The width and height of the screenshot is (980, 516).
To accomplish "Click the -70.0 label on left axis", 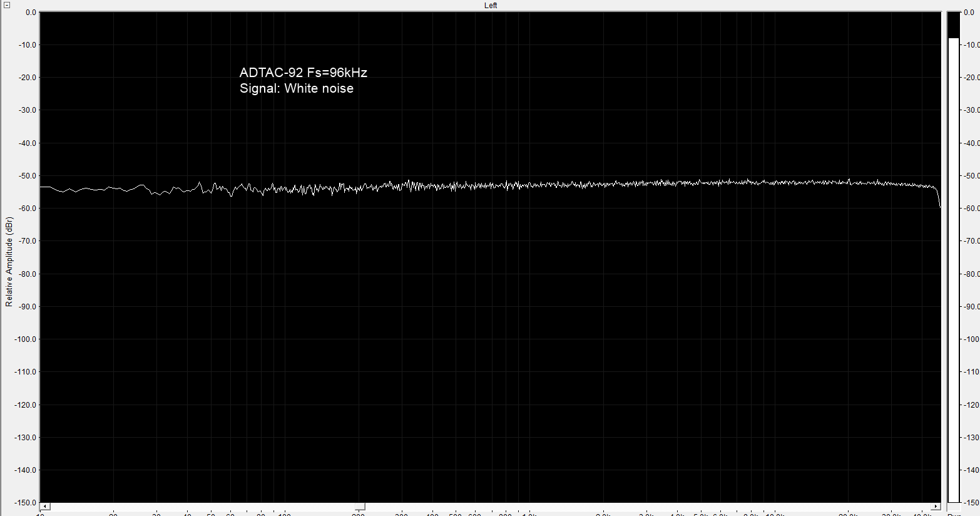I will [x=28, y=241].
